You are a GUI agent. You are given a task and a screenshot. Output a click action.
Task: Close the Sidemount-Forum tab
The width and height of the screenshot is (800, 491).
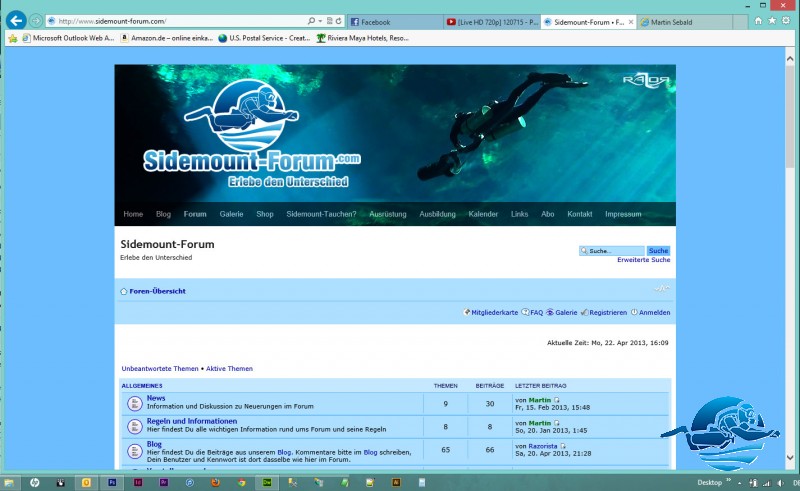[631, 22]
